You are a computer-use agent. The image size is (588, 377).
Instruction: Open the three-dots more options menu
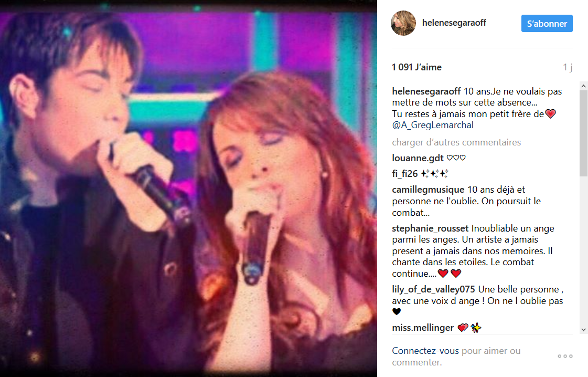click(565, 356)
